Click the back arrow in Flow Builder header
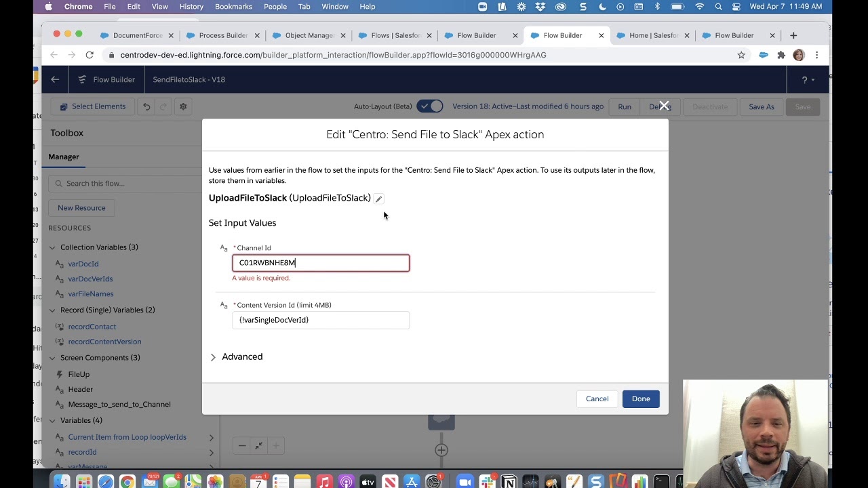Image resolution: width=868 pixels, height=488 pixels. coord(55,79)
